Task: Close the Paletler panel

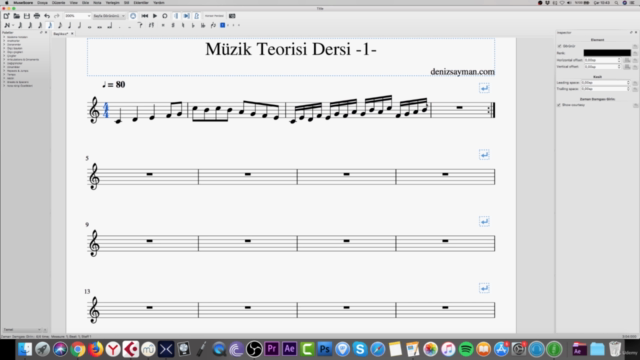Action: point(46,32)
